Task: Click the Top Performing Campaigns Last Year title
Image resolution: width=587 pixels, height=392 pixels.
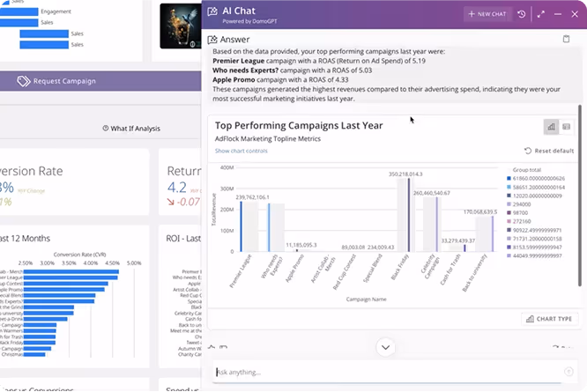Action: 299,125
